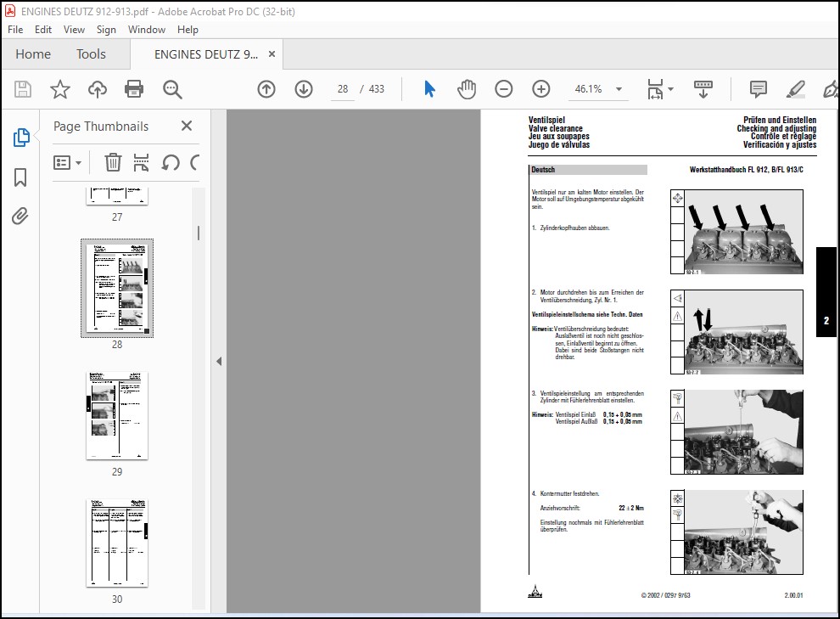Click the '22 ± 2 Nm' torque value
Screen dimensions: 840x619
point(631,508)
